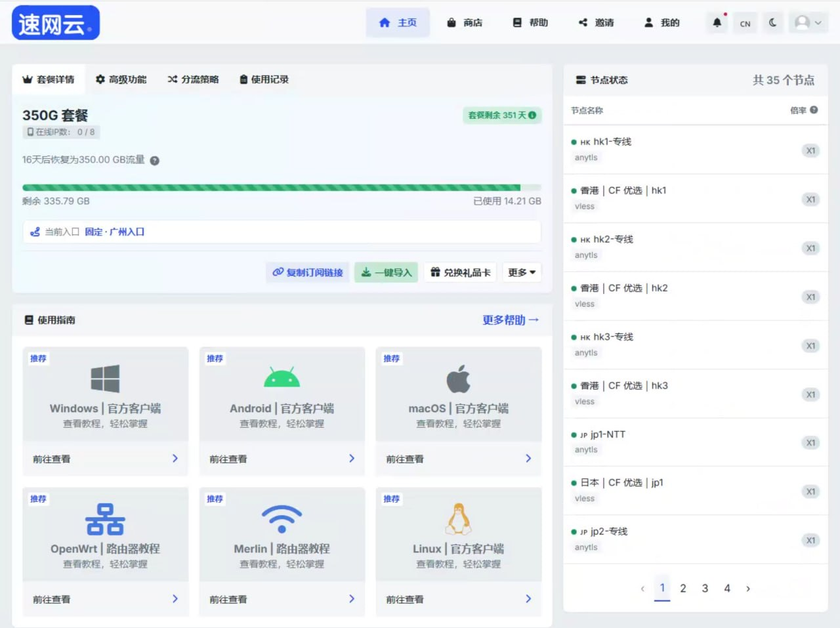Viewport: 840px width, 628px height.
Task: Click the traffic usage progress bar
Action: (282, 188)
